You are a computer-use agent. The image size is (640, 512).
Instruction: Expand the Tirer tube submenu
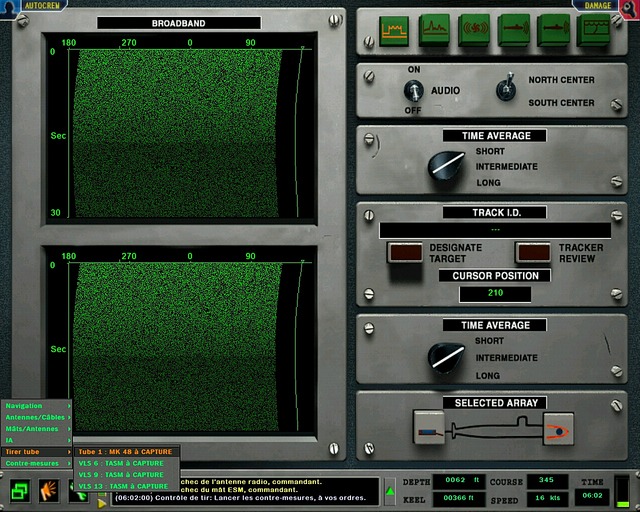(36, 452)
